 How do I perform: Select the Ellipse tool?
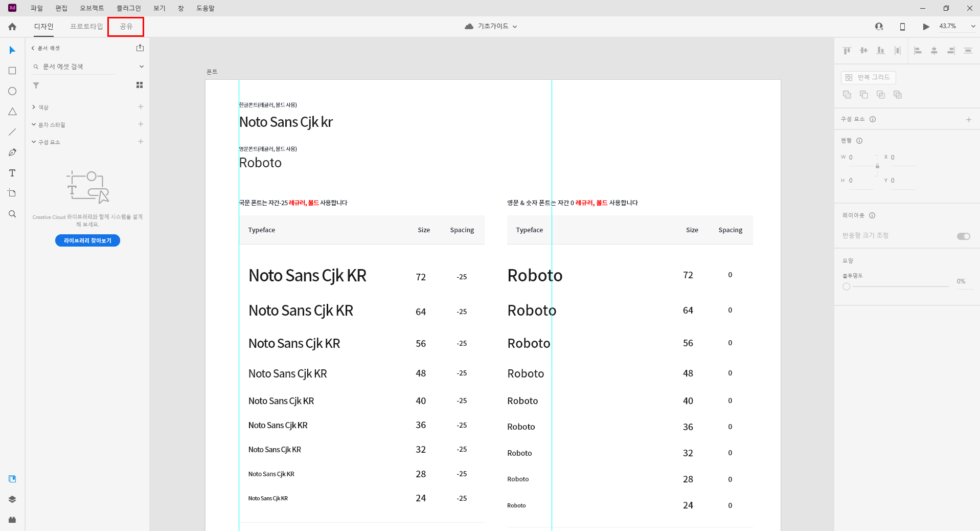(x=12, y=91)
